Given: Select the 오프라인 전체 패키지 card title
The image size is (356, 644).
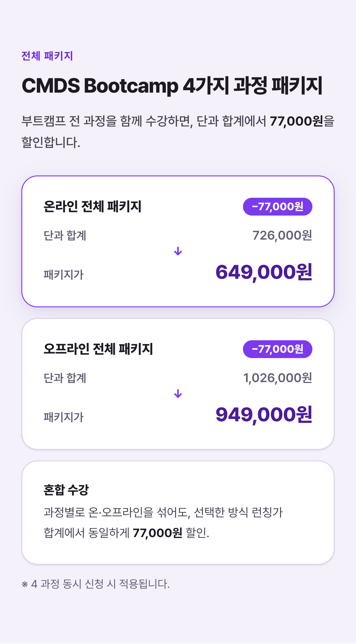Looking at the screenshot, I should [x=98, y=349].
